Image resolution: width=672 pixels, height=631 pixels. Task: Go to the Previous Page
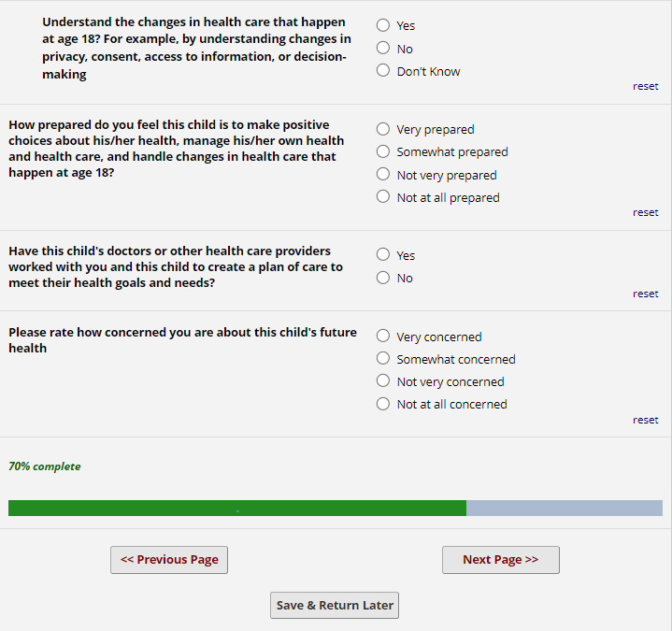coord(169,560)
